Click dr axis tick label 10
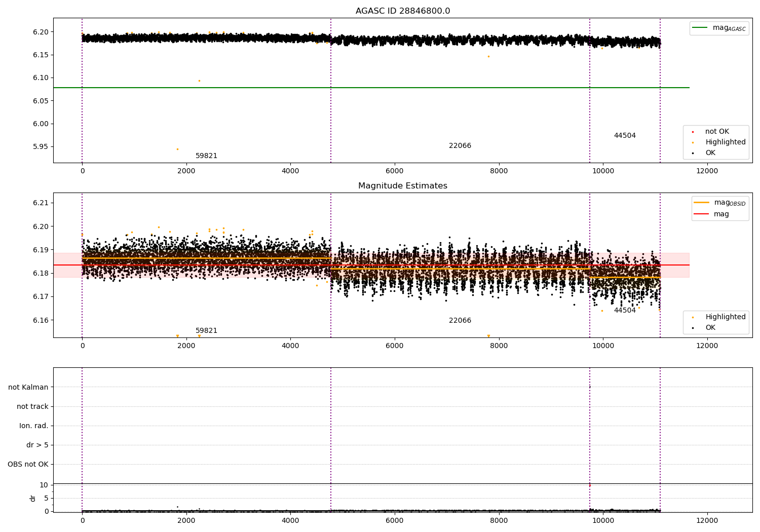Viewport: 760px width, 532px height. [44, 485]
